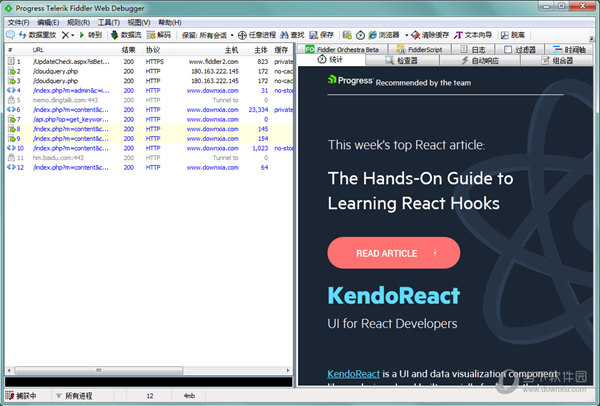This screenshot has width=600, height=406.
Task: Switch to the AutoResponder (自动响应) tab
Action: point(480,60)
